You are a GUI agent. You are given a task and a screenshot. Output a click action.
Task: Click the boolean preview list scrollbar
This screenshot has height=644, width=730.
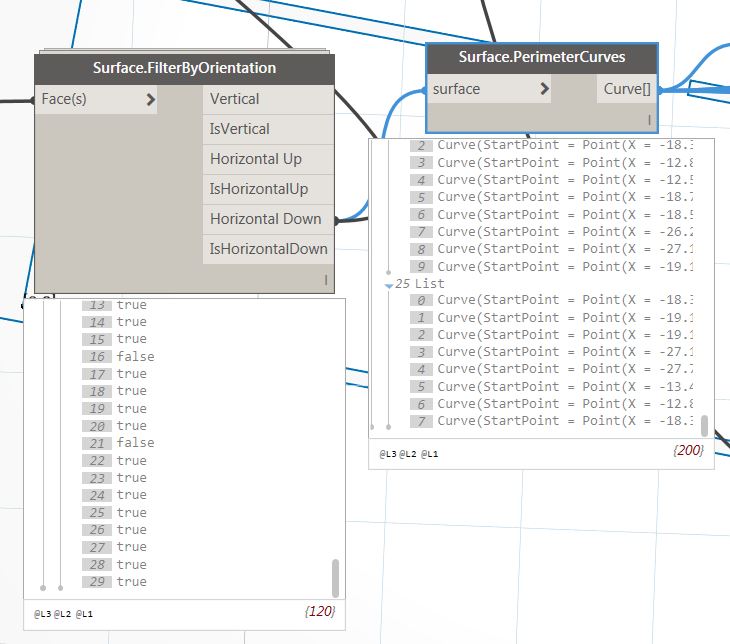pos(335,577)
